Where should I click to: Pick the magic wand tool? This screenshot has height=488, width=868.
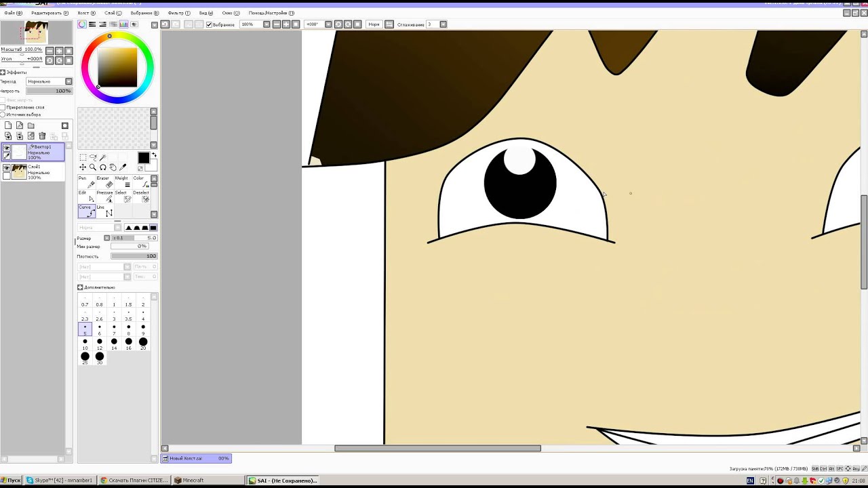(x=103, y=157)
